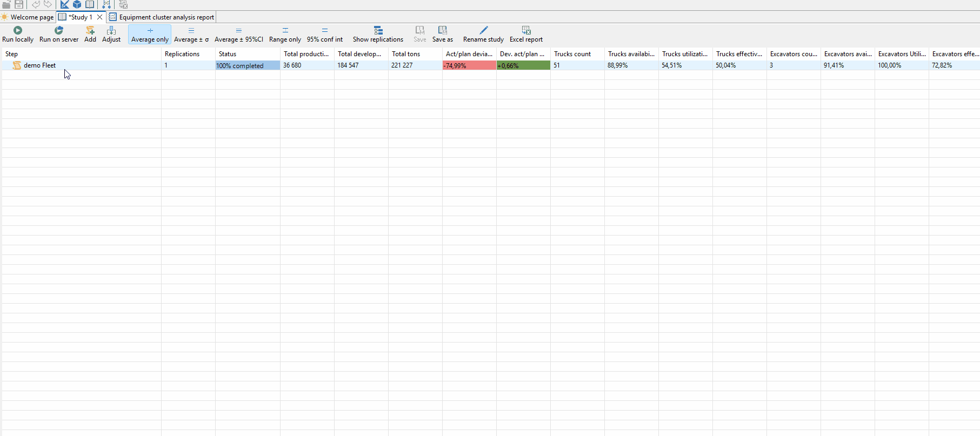Screen dimensions: 980x436
Task: Switch to Average ± σ display mode
Action: click(191, 35)
